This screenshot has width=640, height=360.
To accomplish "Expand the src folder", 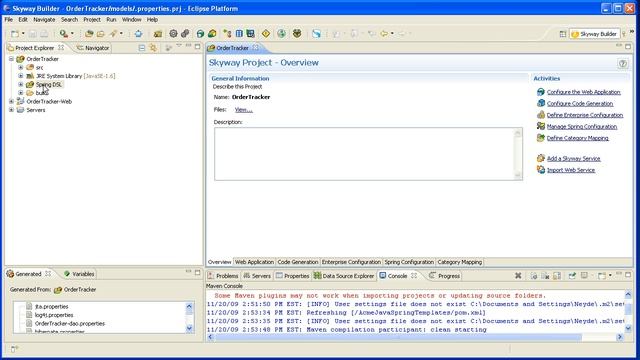I will tap(21, 67).
